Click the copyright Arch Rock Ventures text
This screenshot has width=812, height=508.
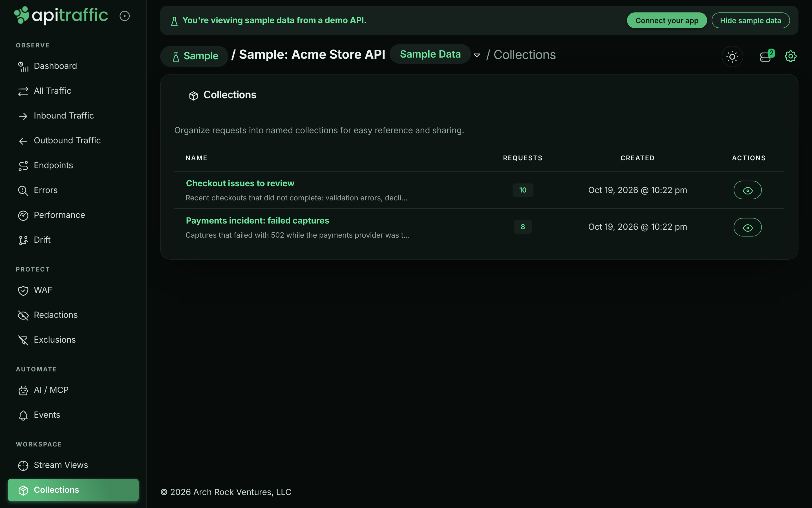tap(226, 492)
